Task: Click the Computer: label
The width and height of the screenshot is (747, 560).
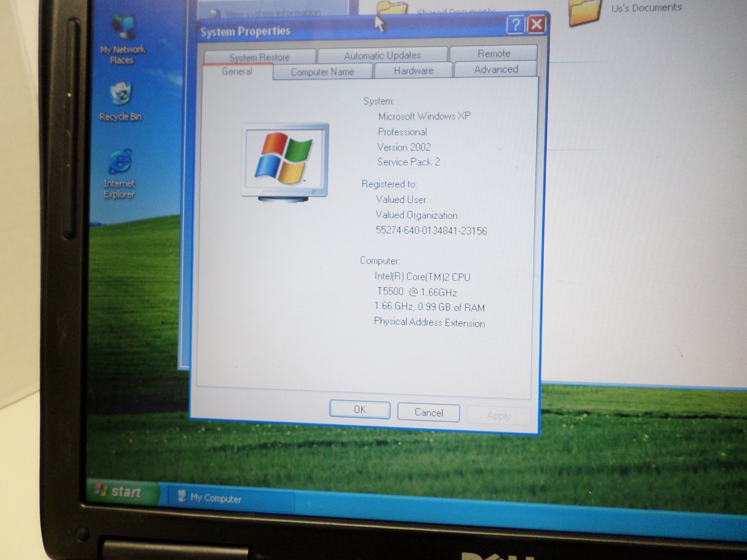Action: pyautogui.click(x=380, y=260)
